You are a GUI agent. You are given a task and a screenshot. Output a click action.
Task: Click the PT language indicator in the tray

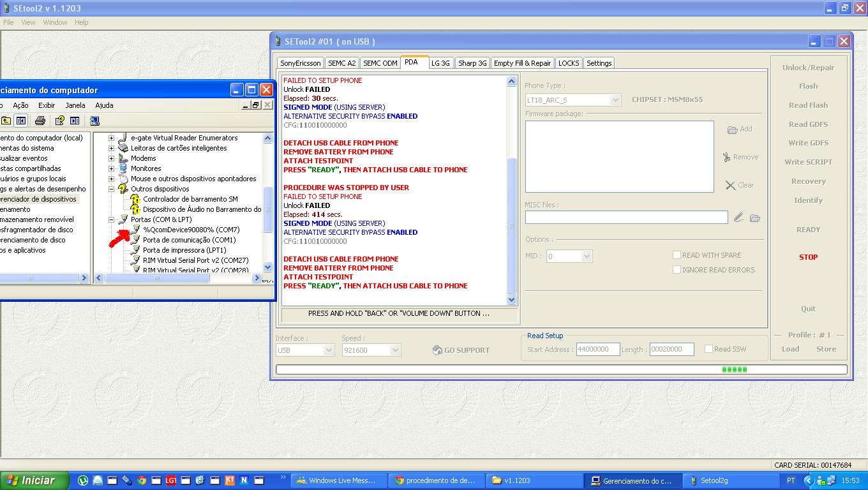791,480
